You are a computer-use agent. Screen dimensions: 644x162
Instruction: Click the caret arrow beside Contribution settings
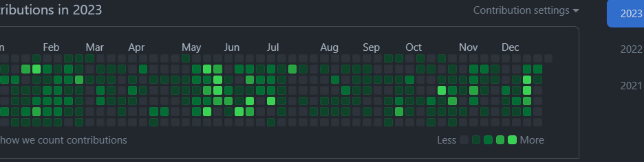pyautogui.click(x=576, y=11)
